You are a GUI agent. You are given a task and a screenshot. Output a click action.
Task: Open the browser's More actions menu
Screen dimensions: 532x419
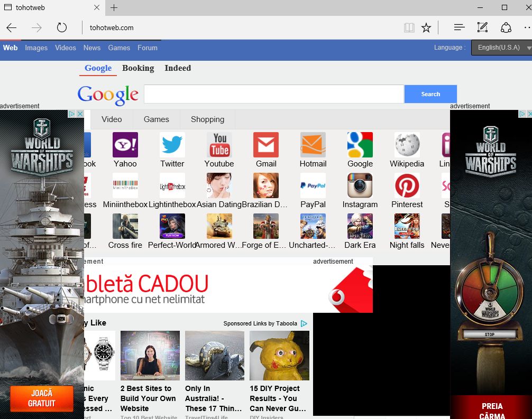point(527,27)
